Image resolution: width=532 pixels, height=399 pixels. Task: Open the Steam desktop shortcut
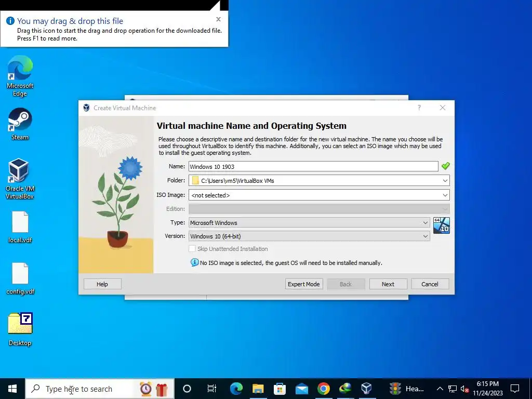20,124
